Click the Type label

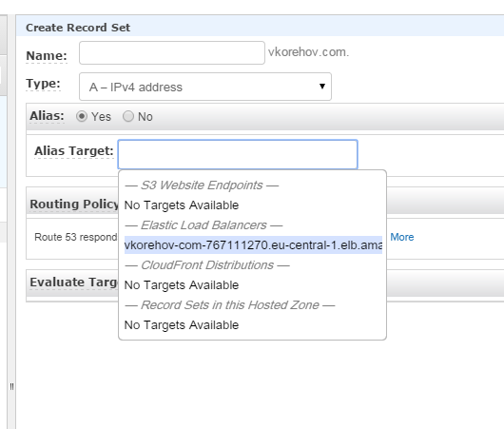[x=43, y=84]
